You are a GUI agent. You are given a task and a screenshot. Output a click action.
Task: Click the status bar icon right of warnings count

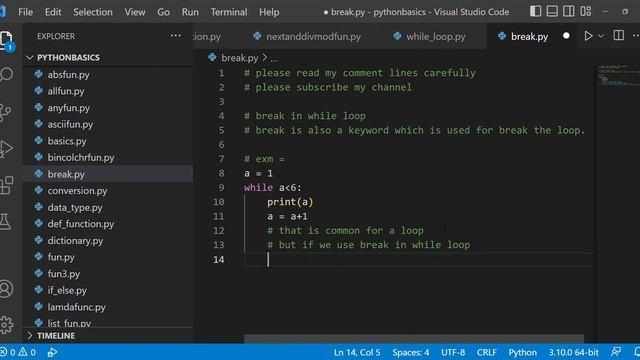tap(52, 352)
